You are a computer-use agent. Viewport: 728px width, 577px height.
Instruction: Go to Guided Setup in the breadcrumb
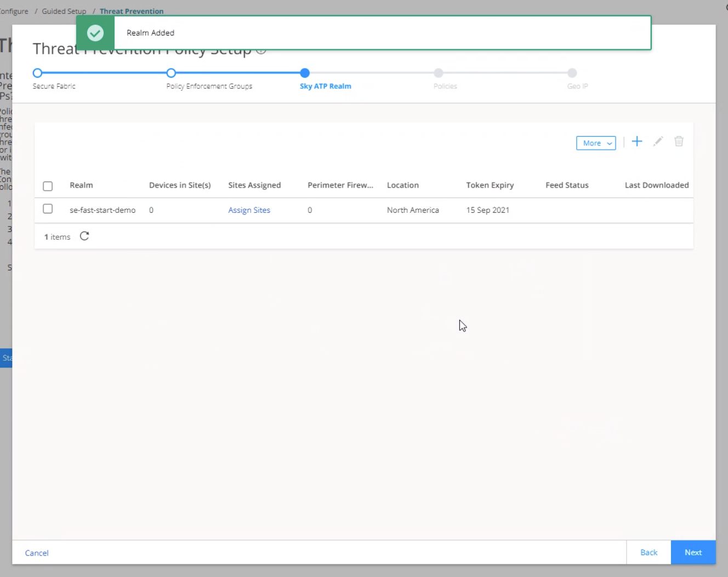(64, 11)
